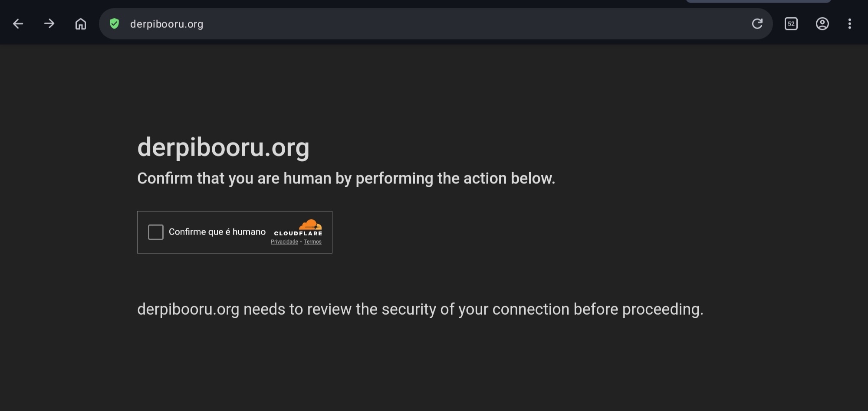
Task: Click the Confirme que é humano label
Action: (x=217, y=232)
